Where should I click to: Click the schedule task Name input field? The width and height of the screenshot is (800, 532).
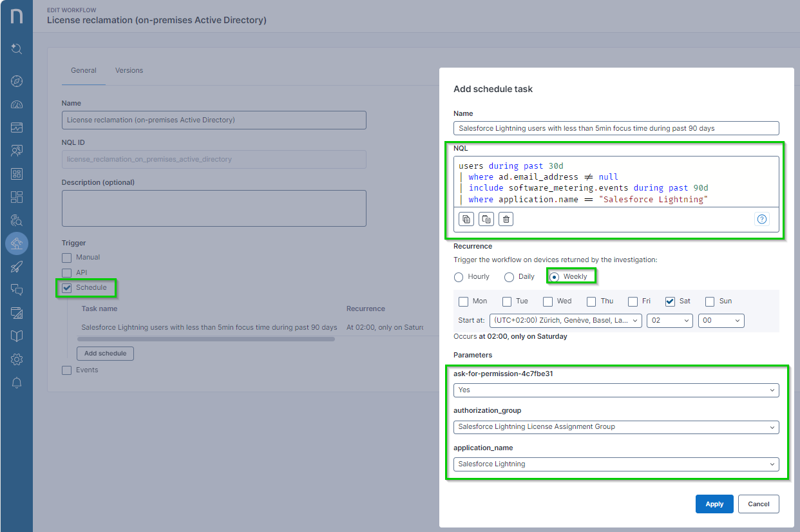click(616, 128)
